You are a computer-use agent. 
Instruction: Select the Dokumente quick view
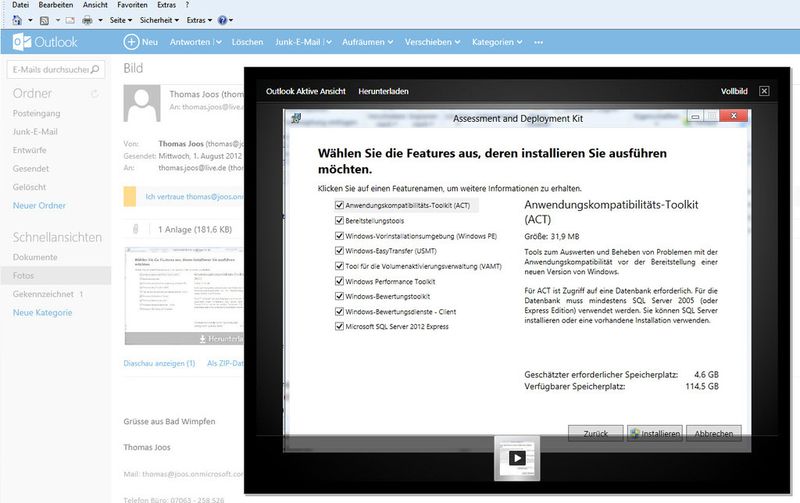(x=35, y=257)
